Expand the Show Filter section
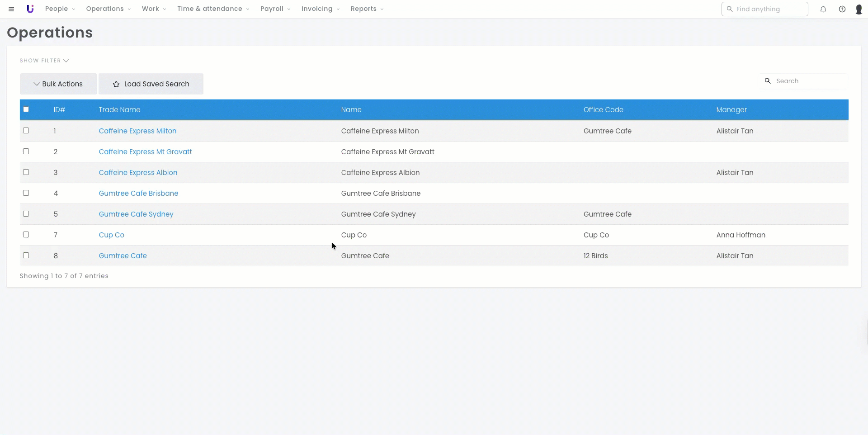This screenshot has width=868, height=435. [44, 61]
